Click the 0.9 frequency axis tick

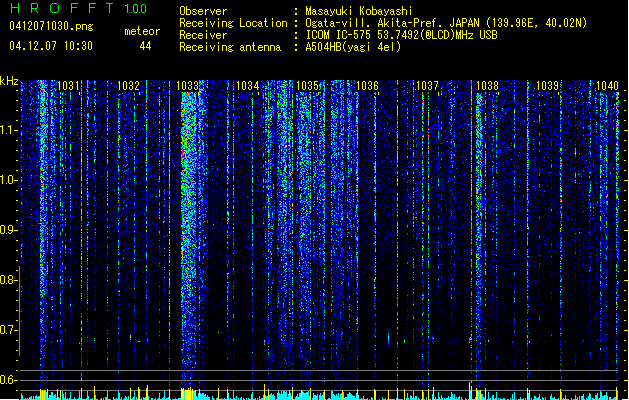coord(9,230)
